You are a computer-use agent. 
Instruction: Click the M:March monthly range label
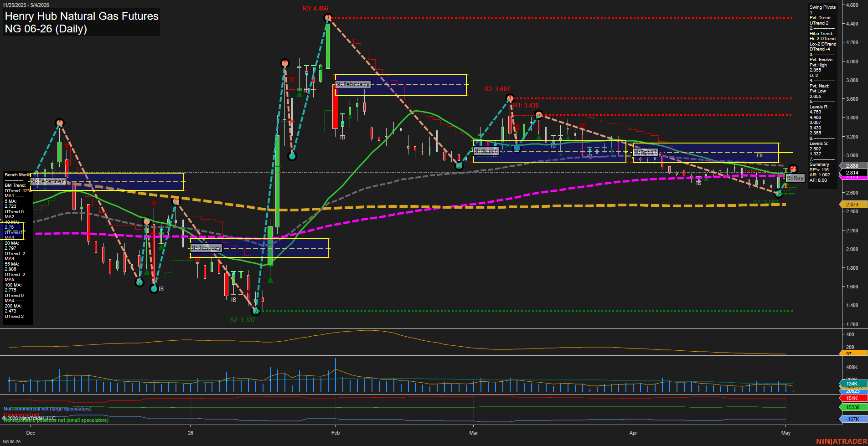coord(486,151)
